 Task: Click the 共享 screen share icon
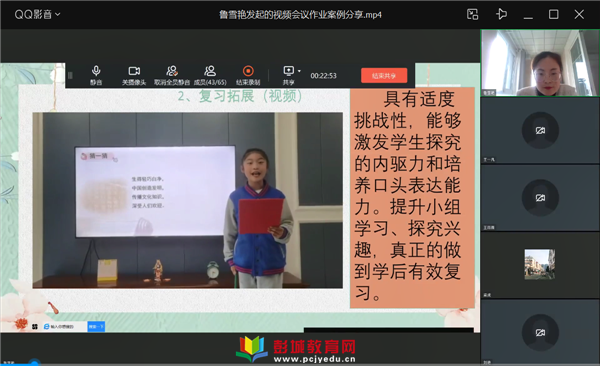pos(288,75)
